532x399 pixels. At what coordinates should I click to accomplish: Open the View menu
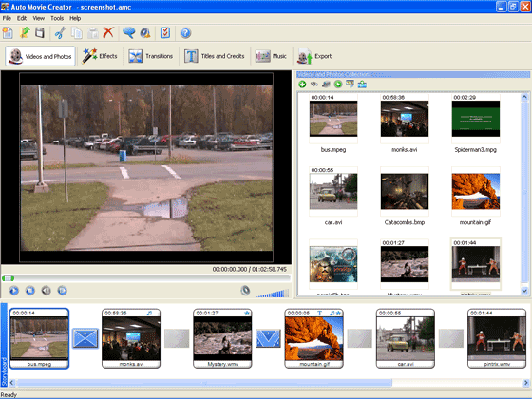click(38, 18)
